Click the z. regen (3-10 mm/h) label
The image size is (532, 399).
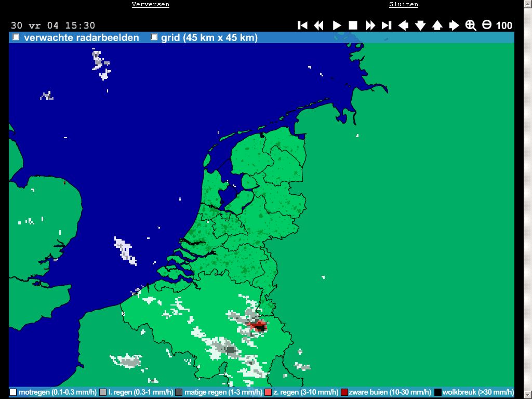305,392
